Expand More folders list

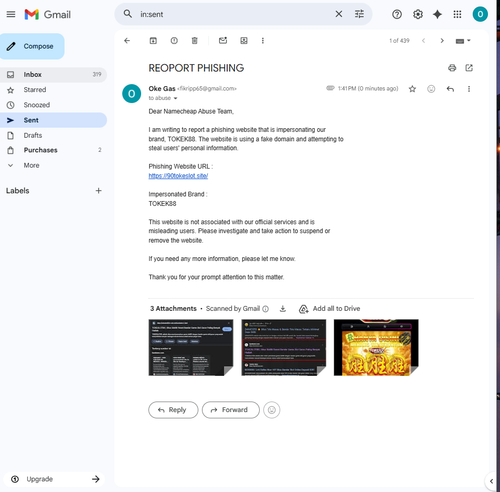pos(53,165)
